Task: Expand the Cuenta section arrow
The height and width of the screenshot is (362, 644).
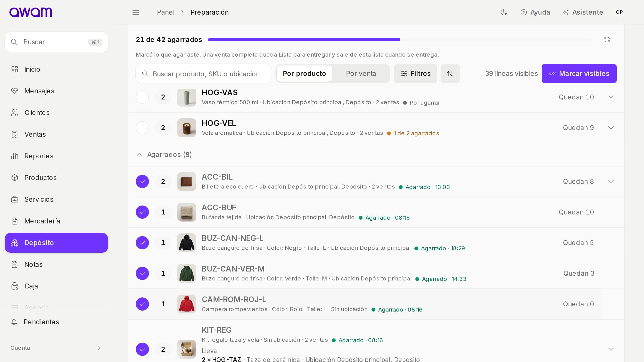Action: point(99,348)
